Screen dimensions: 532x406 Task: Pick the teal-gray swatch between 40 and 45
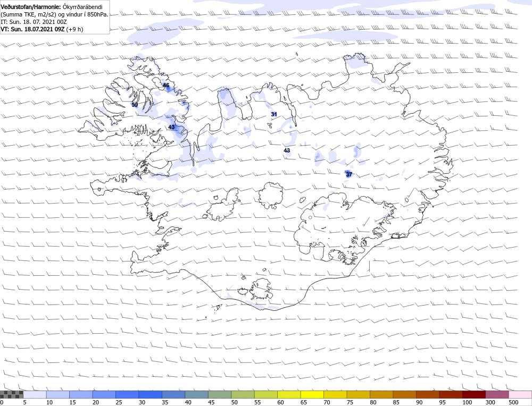197,394
